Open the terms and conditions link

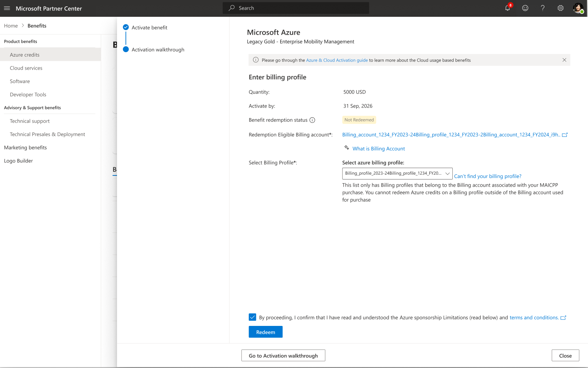pyautogui.click(x=534, y=318)
